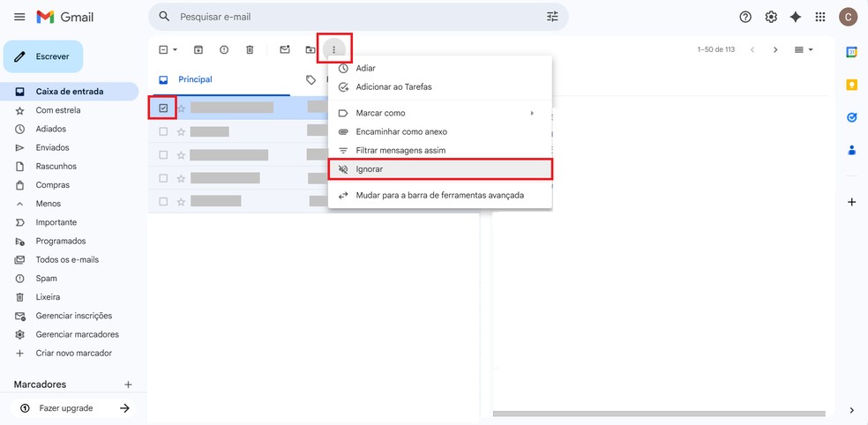Click the Gemini sparkle icon
The width and height of the screenshot is (868, 425).
[796, 17]
